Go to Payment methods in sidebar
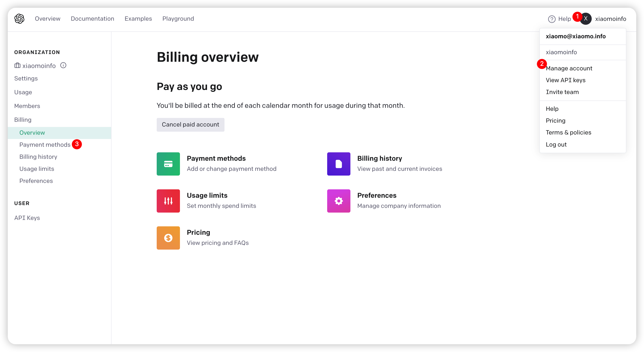This screenshot has height=352, width=644. (x=45, y=145)
